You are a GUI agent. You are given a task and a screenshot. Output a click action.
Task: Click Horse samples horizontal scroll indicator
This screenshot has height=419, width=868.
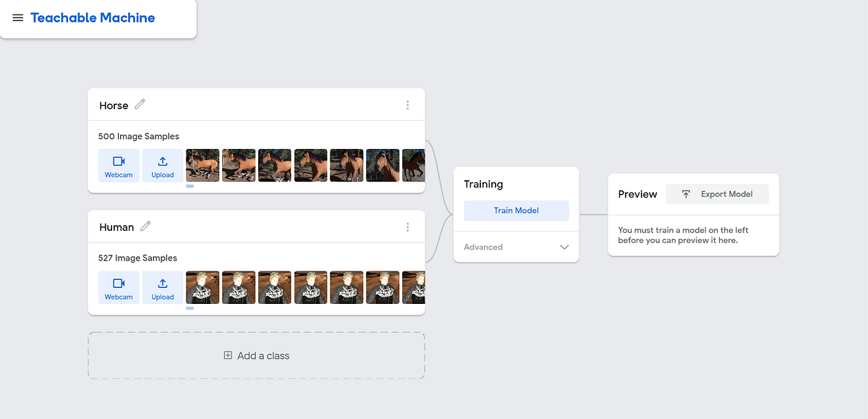(190, 186)
